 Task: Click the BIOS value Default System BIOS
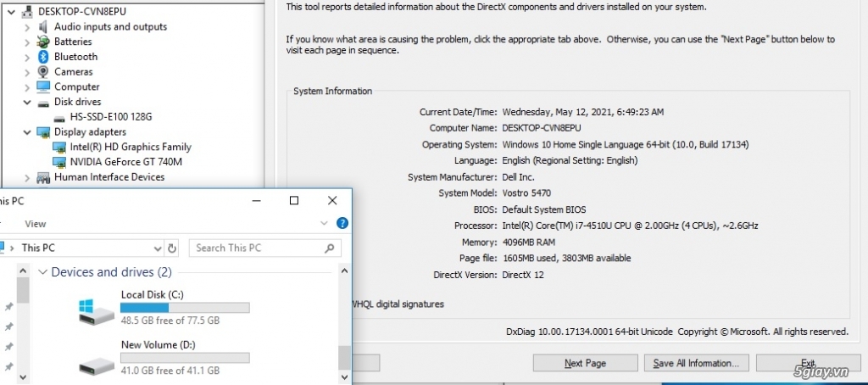pyautogui.click(x=543, y=210)
